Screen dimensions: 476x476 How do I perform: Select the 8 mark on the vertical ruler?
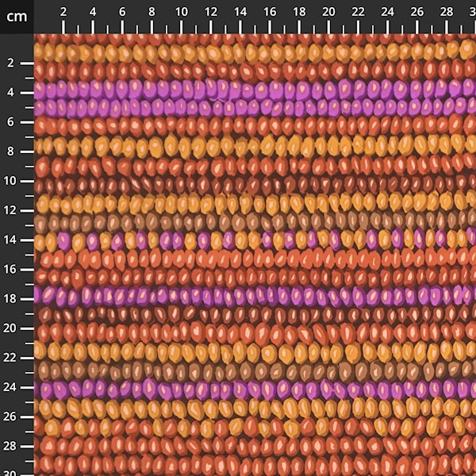click(12, 151)
